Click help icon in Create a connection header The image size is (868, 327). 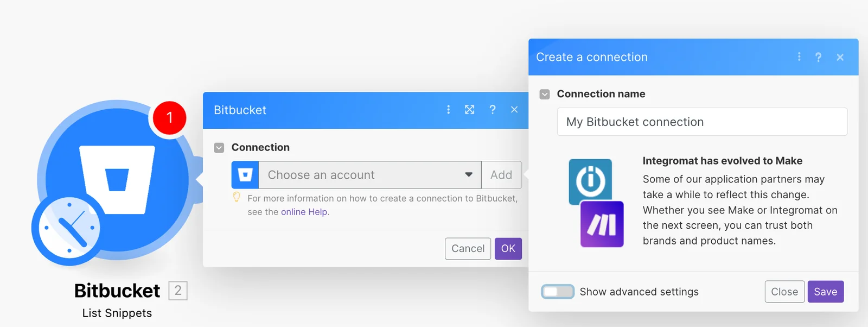[818, 57]
